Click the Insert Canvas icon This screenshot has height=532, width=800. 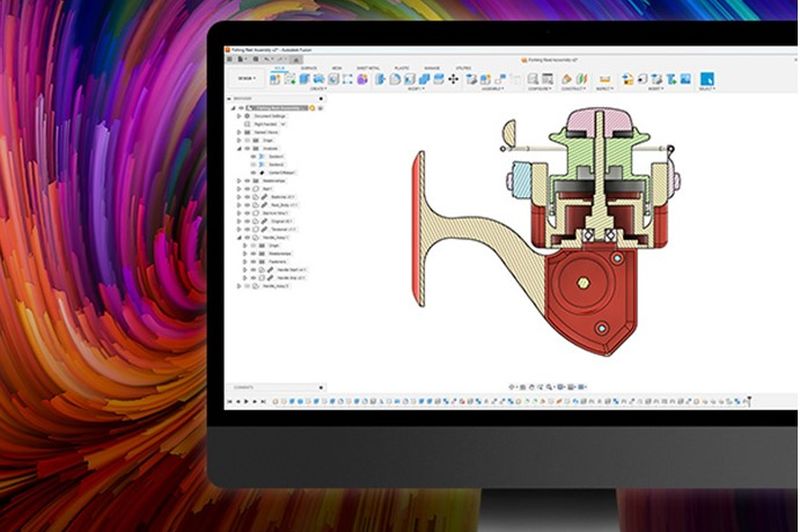pos(685,79)
